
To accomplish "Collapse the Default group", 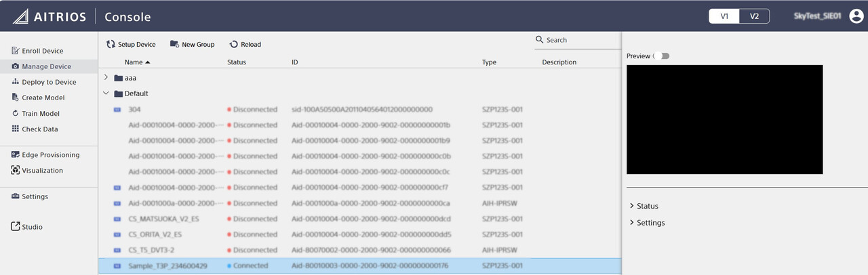I will (x=106, y=93).
